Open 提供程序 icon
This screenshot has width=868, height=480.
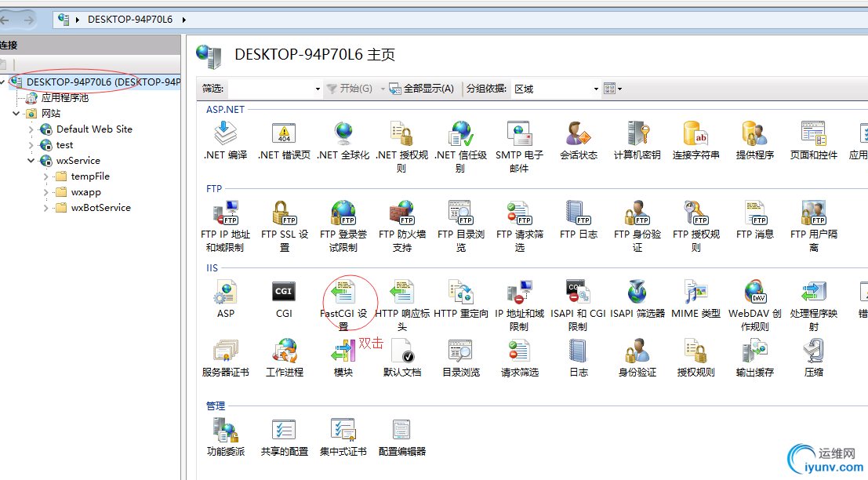click(754, 133)
